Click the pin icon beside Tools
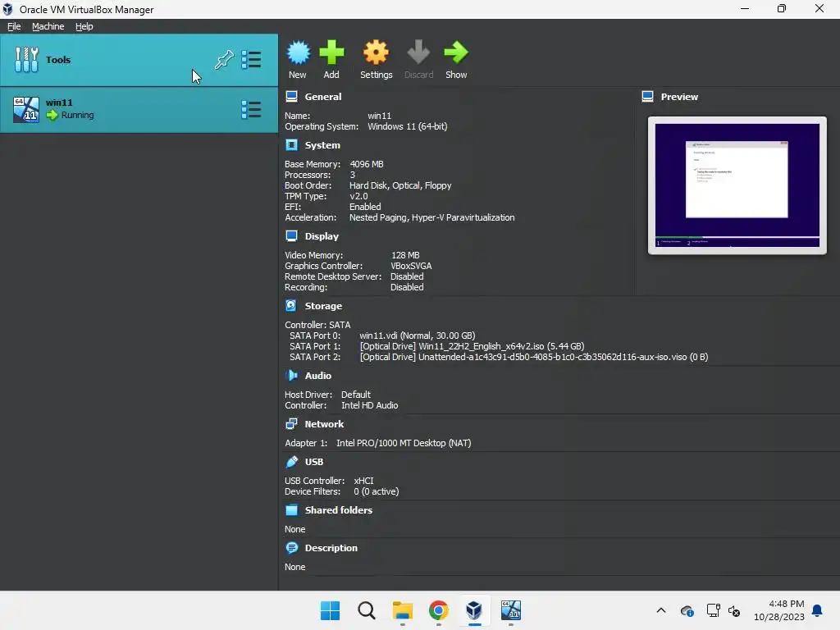The width and height of the screenshot is (840, 630). tap(224, 59)
